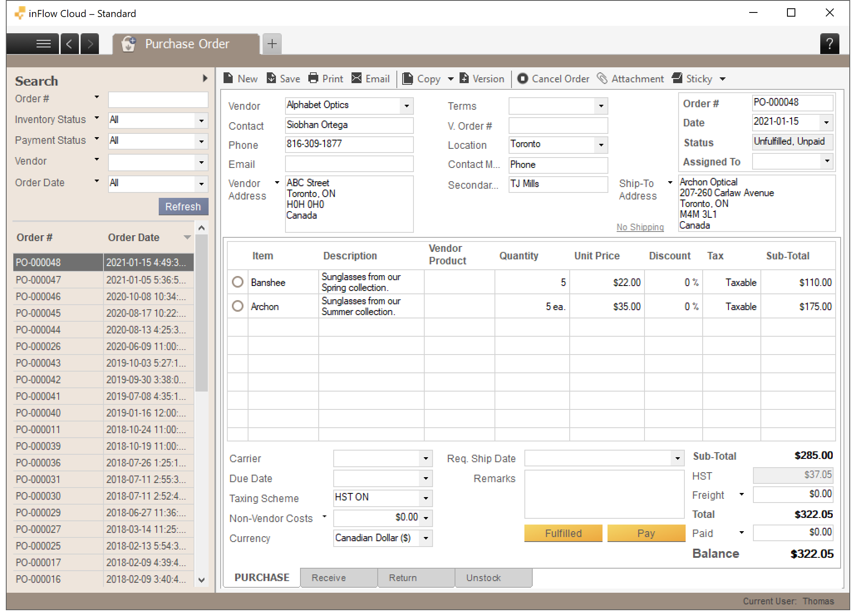Click the Fulfilled button
This screenshot has width=856, height=616.
(x=563, y=533)
